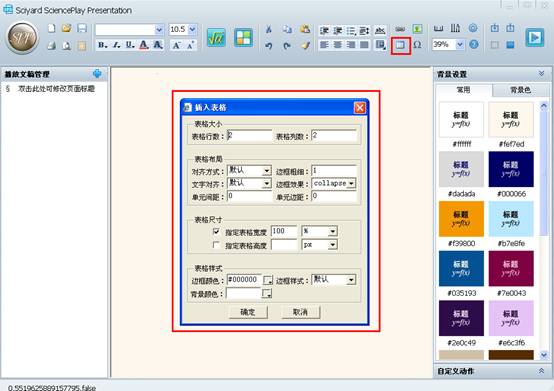Open the 背景颜色 color picker button
Viewport: 554px width, 391px height.
coord(267,293)
